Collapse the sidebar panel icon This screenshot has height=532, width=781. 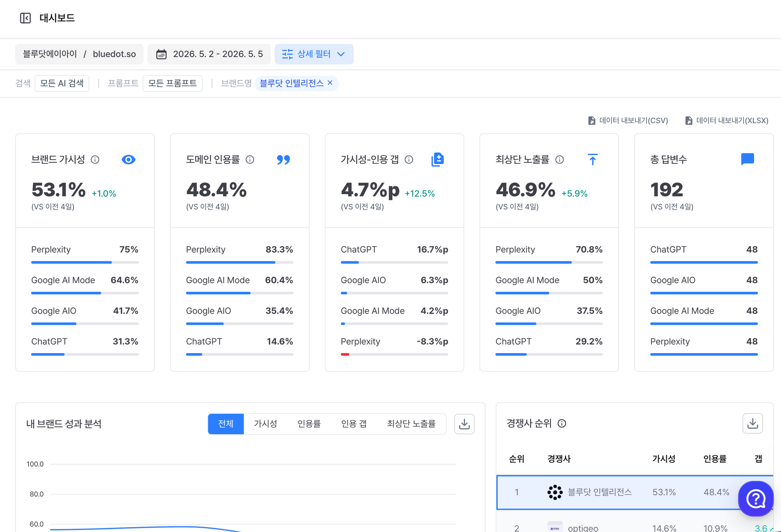tap(25, 18)
